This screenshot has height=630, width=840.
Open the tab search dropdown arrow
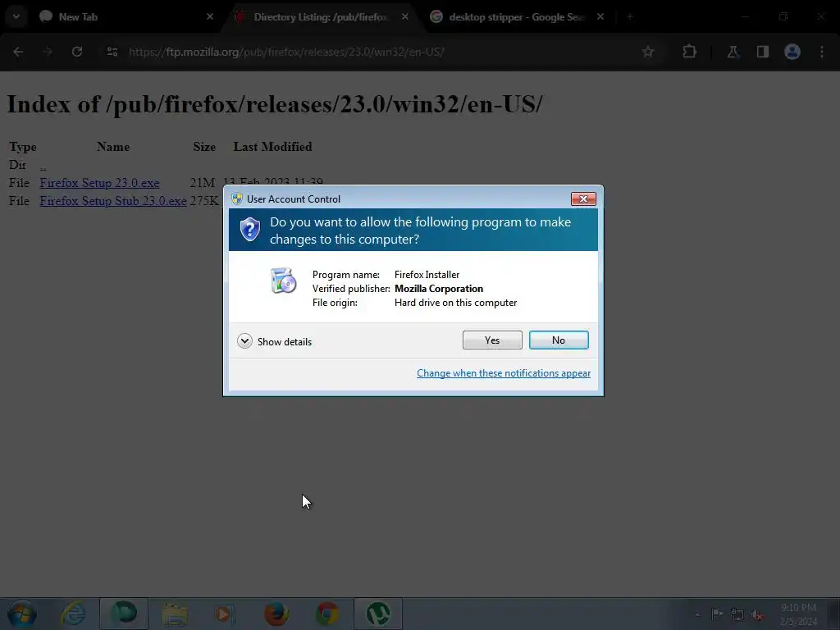click(x=16, y=17)
